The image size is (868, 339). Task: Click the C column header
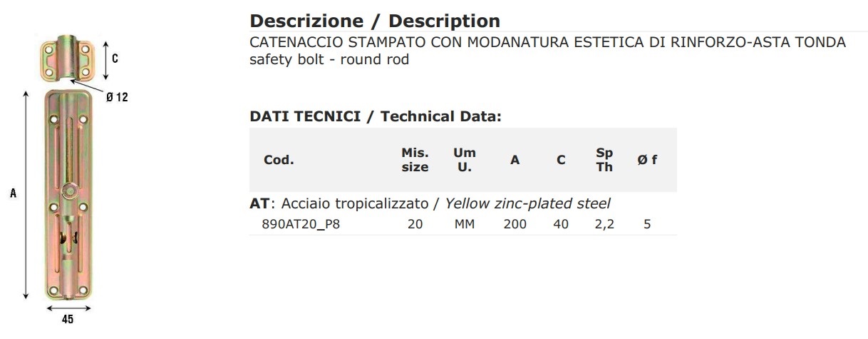[561, 160]
